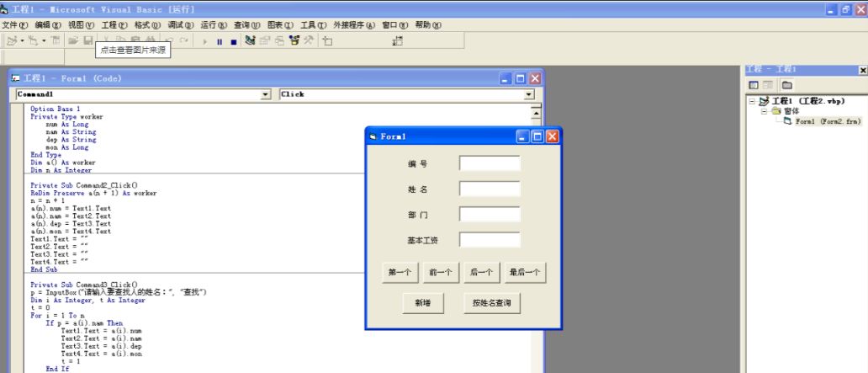Open the 格式(O) menu

point(148,25)
